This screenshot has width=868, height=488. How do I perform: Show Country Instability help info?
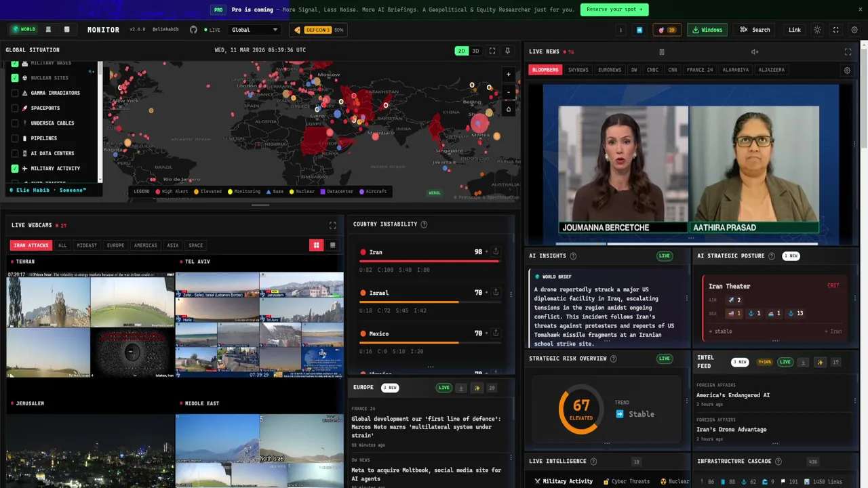(x=424, y=224)
